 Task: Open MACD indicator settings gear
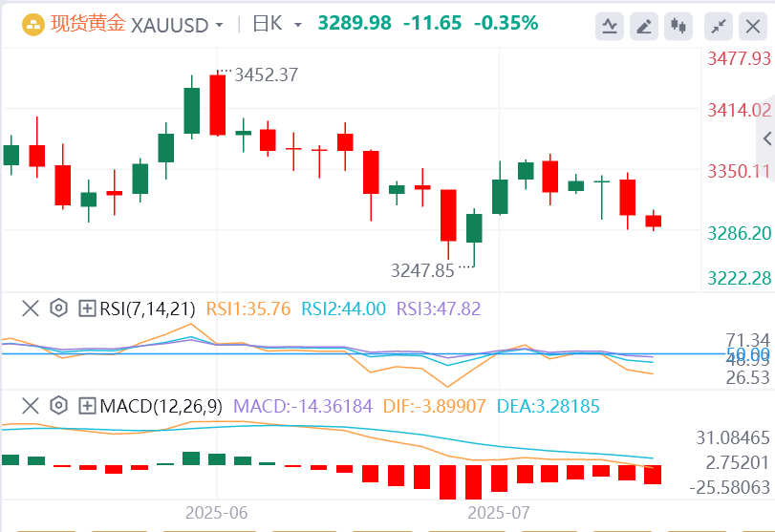[x=58, y=406]
